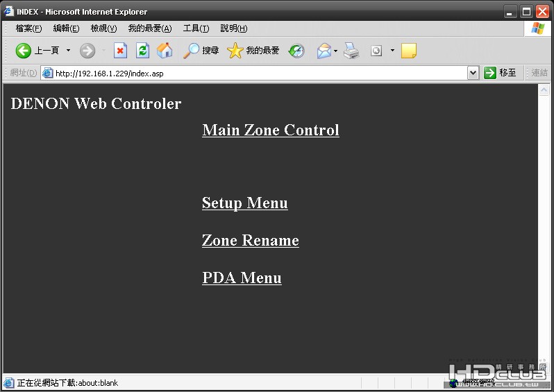This screenshot has width=554, height=392.
Task: Print the page with printer icon
Action: point(351,51)
